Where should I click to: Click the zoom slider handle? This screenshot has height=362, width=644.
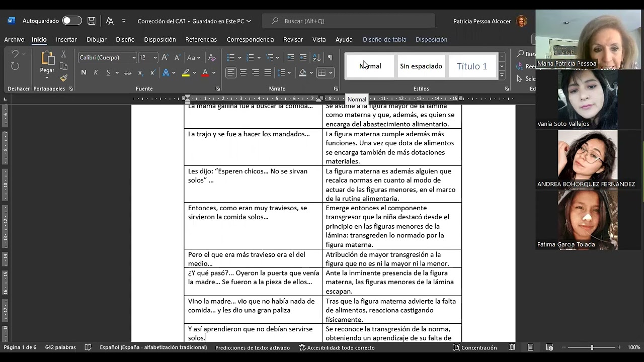pyautogui.click(x=592, y=347)
